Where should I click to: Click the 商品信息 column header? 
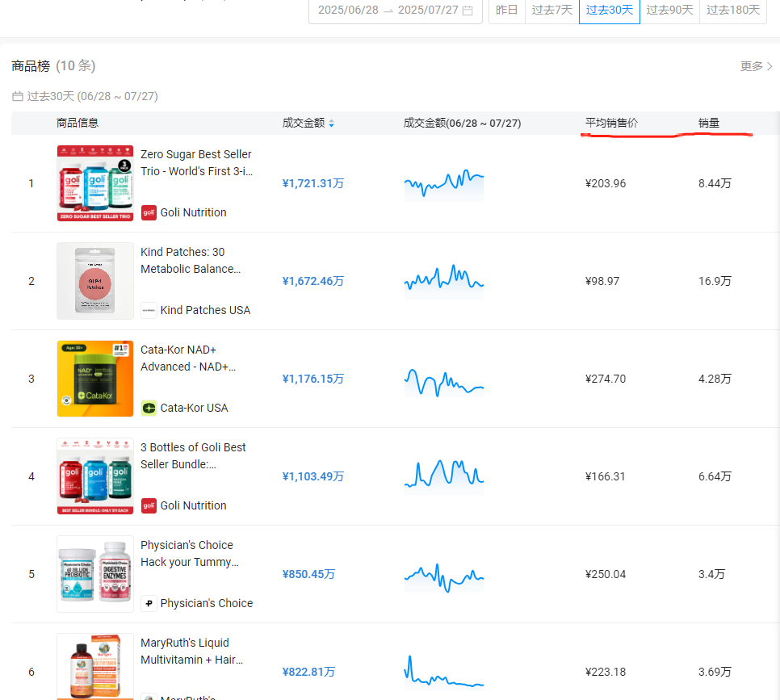(77, 123)
